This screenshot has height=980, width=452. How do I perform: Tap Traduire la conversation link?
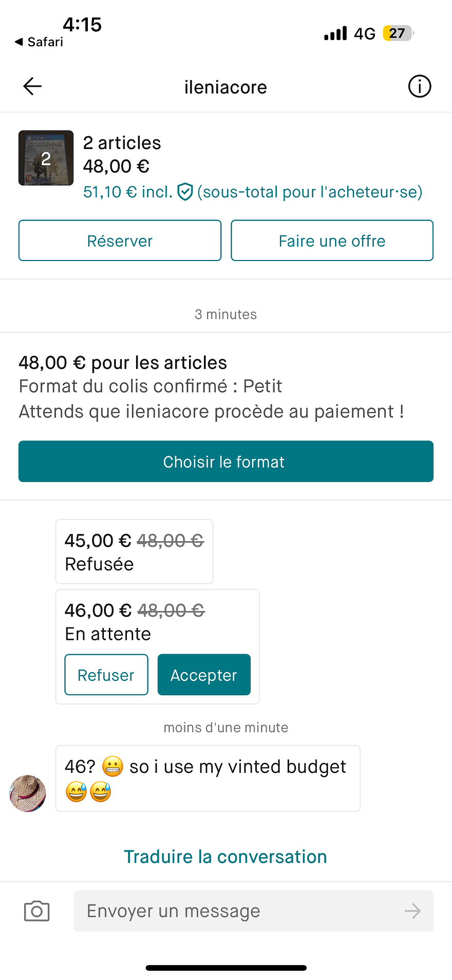click(x=225, y=857)
